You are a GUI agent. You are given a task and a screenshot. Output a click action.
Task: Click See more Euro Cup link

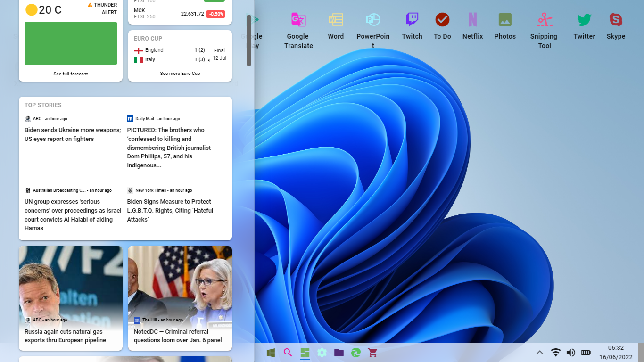click(180, 74)
